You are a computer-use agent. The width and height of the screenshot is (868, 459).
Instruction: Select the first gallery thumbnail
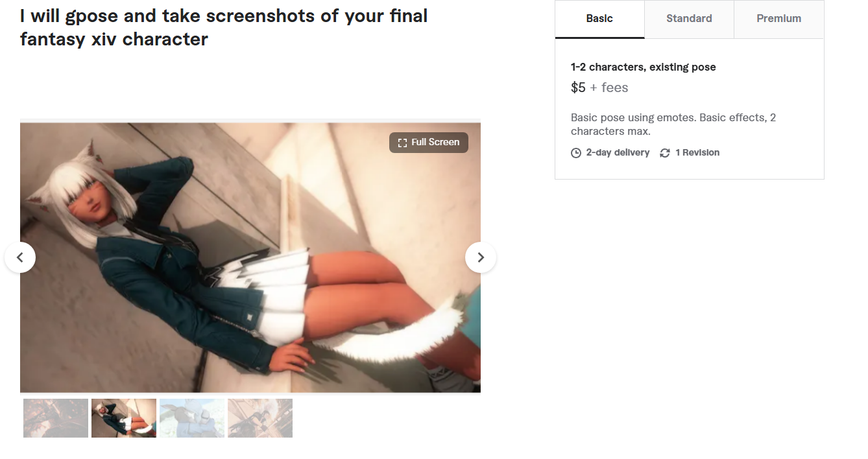pos(56,418)
